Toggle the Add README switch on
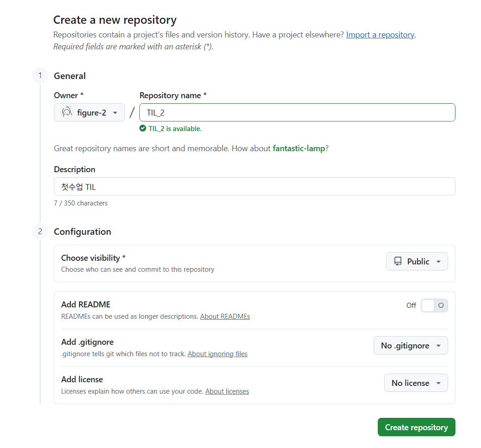 434,306
